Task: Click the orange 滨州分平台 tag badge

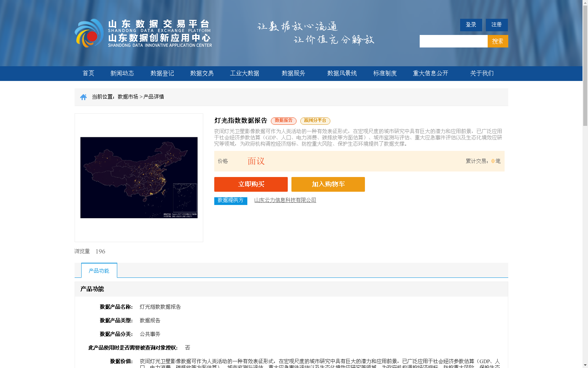Action: [315, 121]
